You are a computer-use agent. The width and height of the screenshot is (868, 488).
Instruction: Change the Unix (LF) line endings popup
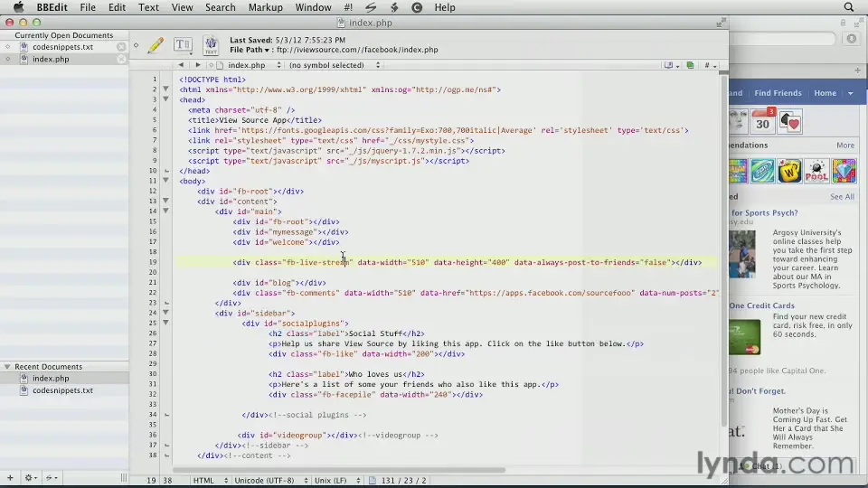coord(337,480)
